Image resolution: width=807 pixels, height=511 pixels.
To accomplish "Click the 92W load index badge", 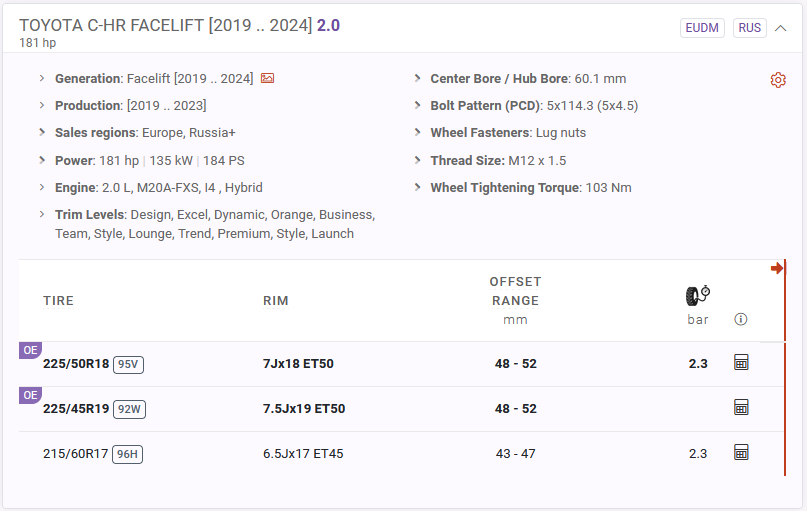I will point(129,409).
